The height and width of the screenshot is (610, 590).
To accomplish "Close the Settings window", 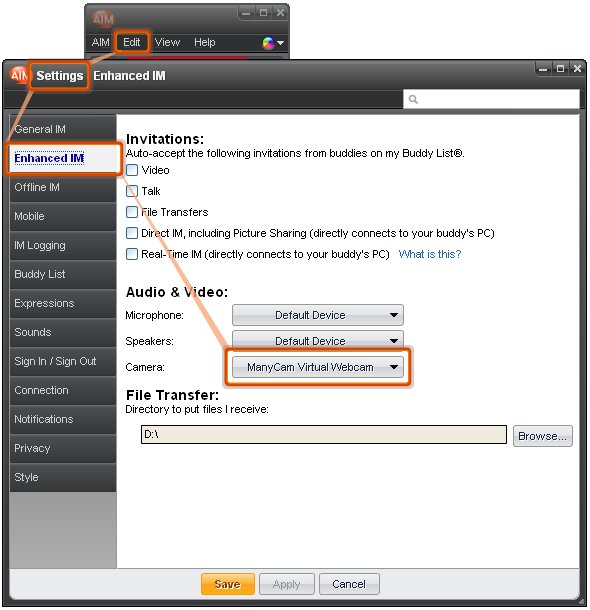I will tap(577, 69).
